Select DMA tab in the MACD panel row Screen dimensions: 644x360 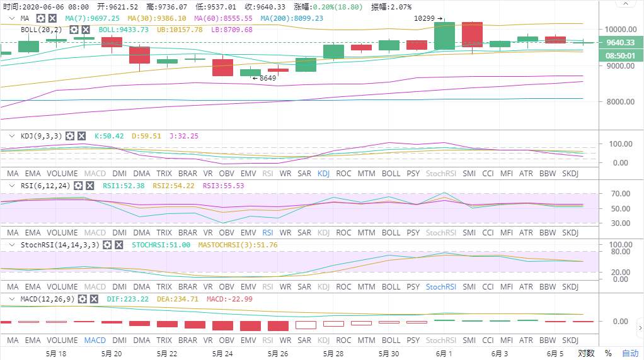(x=142, y=340)
